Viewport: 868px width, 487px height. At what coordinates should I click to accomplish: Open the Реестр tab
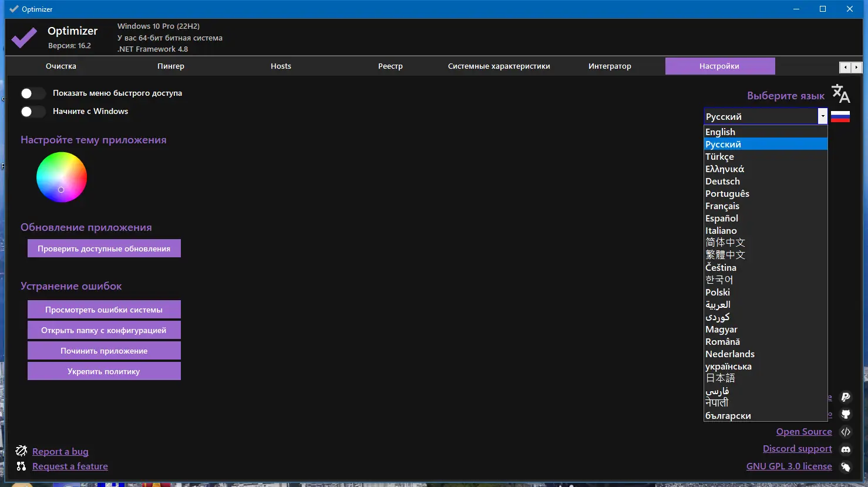click(391, 66)
